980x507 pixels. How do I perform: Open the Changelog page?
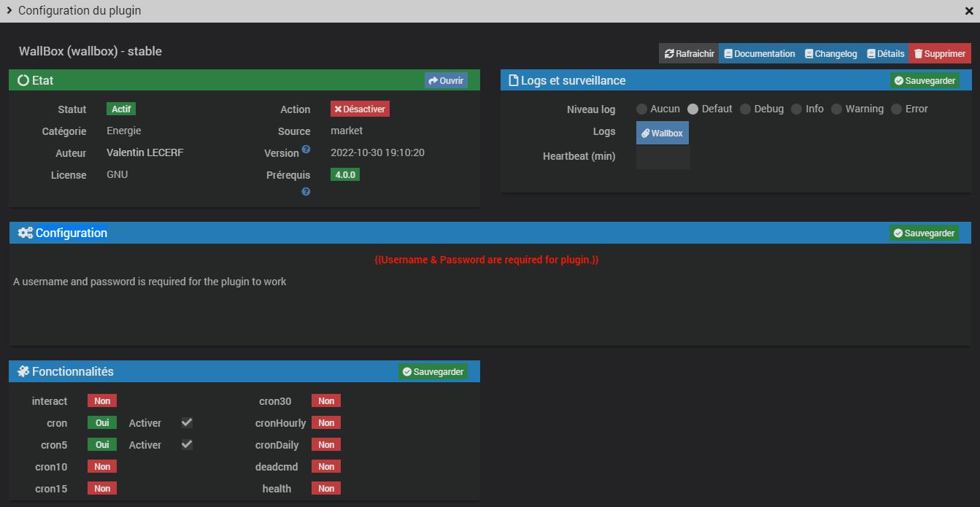[x=830, y=53]
